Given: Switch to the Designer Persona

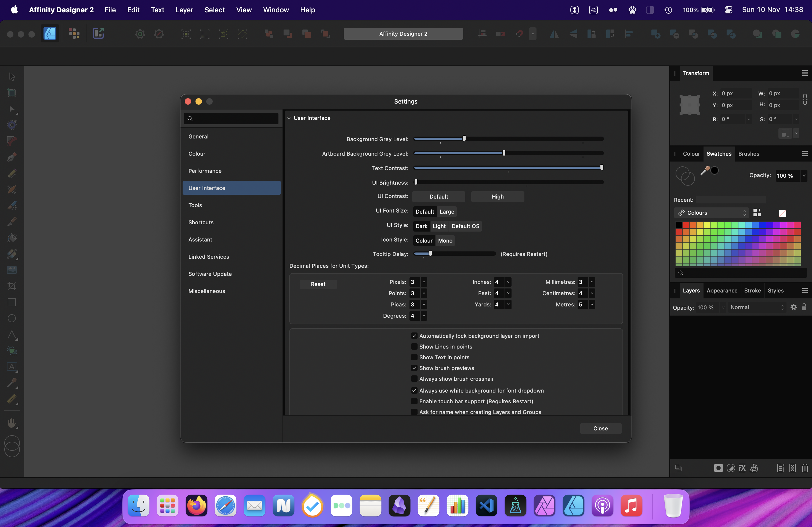Looking at the screenshot, I should coord(50,33).
